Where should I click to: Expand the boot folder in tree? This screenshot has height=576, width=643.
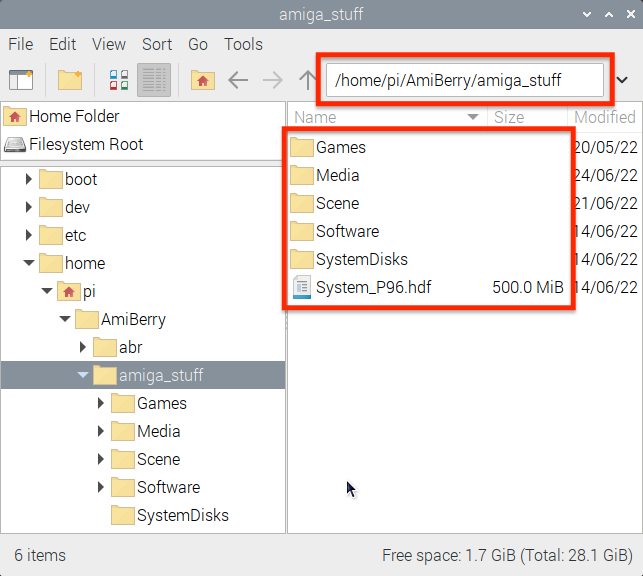point(28,179)
